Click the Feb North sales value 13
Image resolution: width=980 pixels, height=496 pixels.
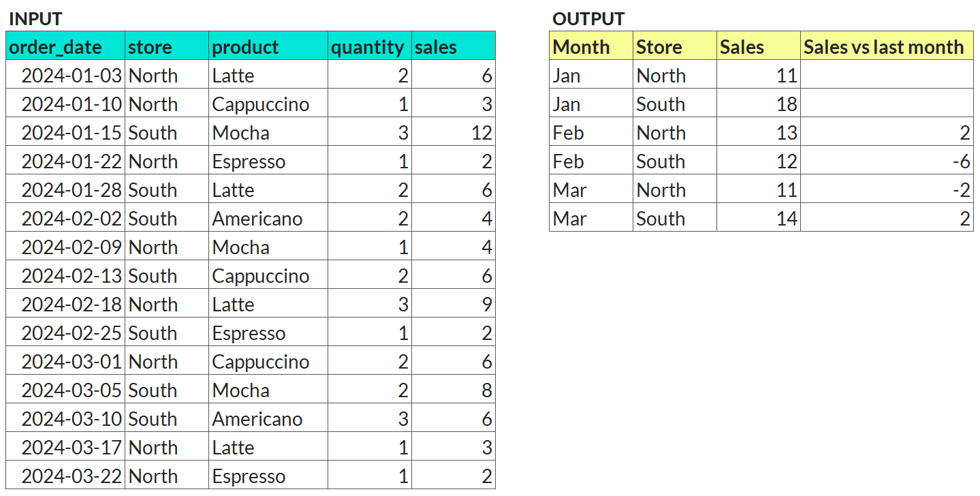(x=759, y=132)
